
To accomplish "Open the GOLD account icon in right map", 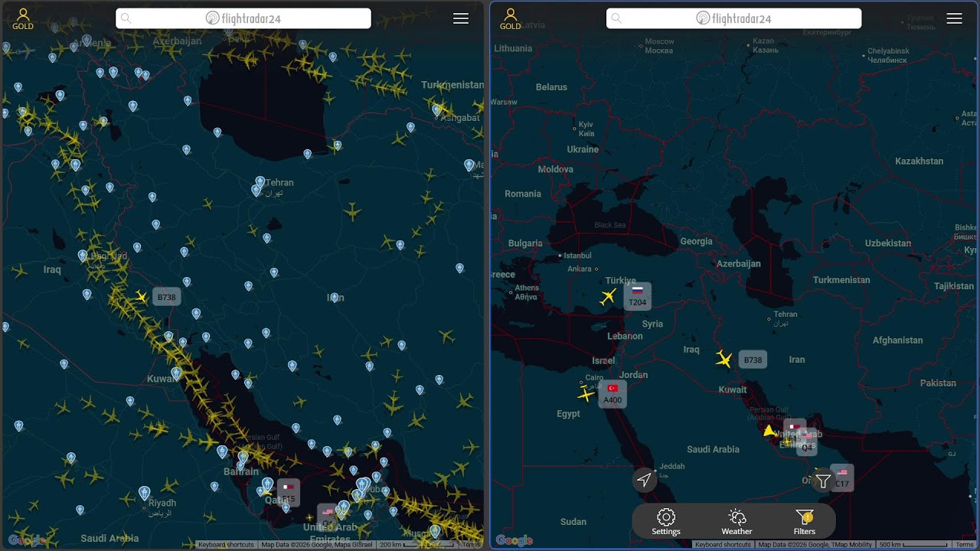I will 510,18.
